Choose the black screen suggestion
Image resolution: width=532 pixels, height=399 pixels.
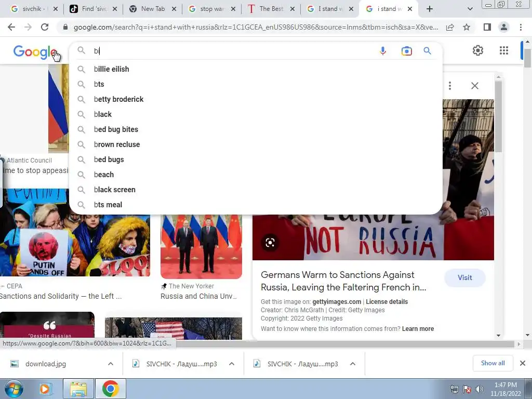click(x=256, y=190)
